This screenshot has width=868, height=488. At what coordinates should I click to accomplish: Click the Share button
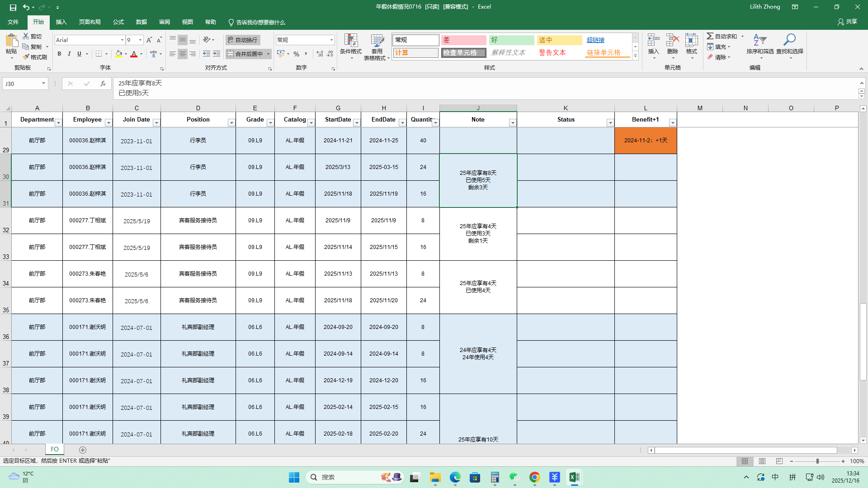click(847, 22)
